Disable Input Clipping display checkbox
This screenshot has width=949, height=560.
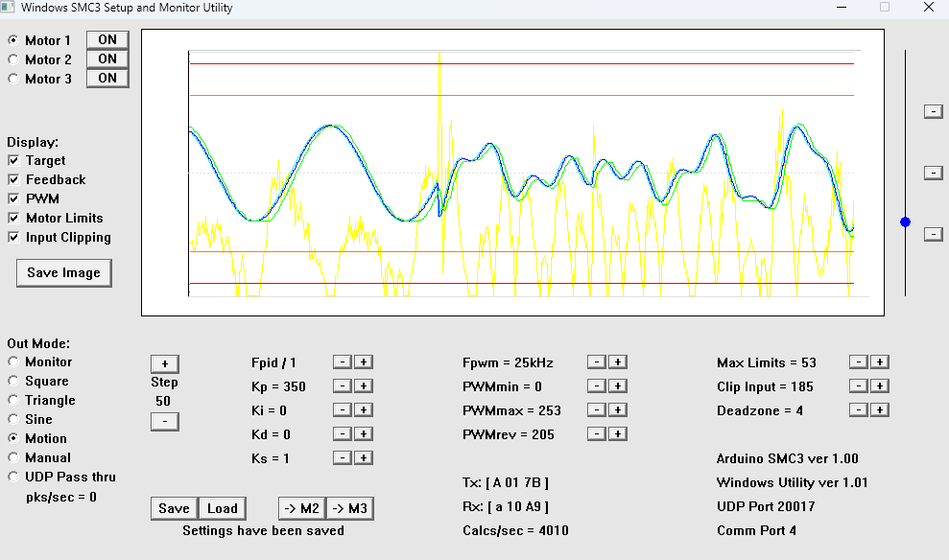(x=14, y=238)
